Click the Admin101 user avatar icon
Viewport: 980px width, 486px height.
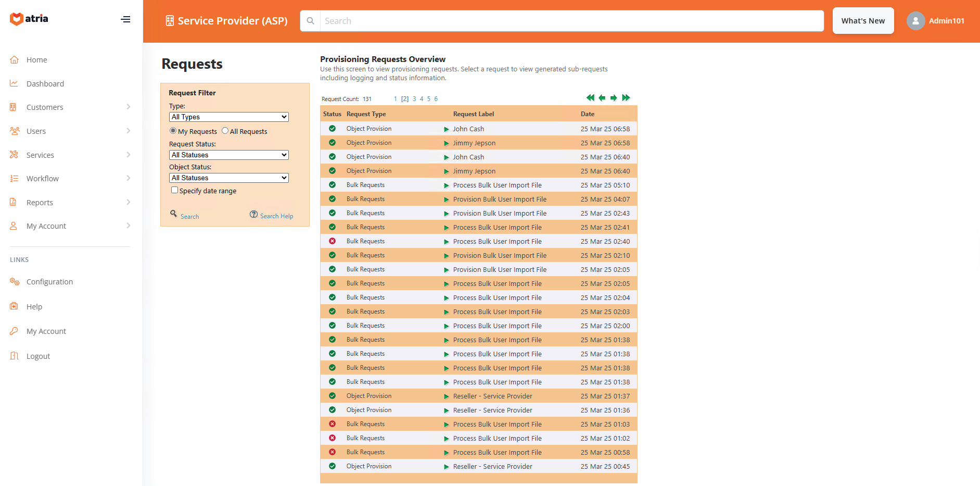(915, 21)
